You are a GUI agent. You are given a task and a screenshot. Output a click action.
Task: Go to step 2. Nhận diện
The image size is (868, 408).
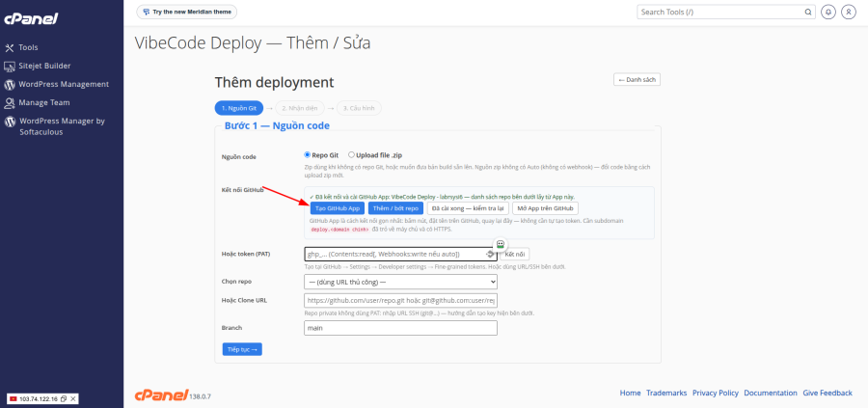[300, 108]
